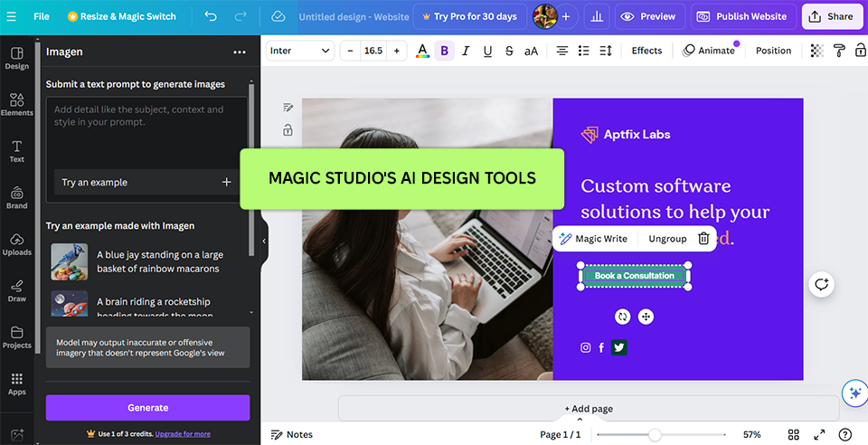Open page notes icon beside canvas
868x445 pixels.
tap(288, 108)
